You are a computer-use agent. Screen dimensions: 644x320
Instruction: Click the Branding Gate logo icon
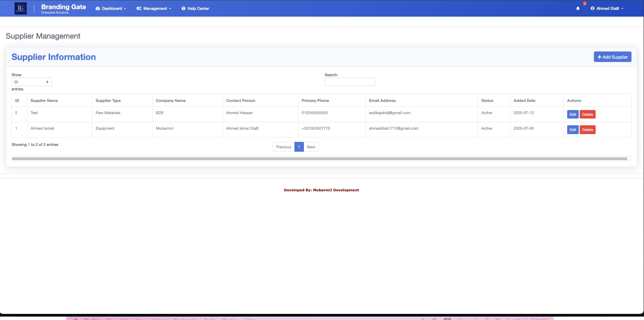click(x=21, y=8)
